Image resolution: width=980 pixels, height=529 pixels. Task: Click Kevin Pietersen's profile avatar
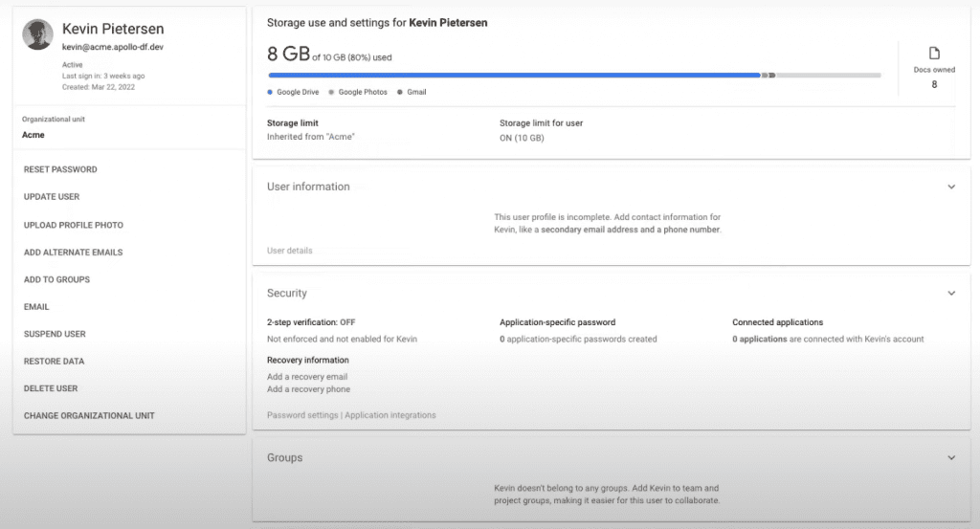pyautogui.click(x=37, y=35)
